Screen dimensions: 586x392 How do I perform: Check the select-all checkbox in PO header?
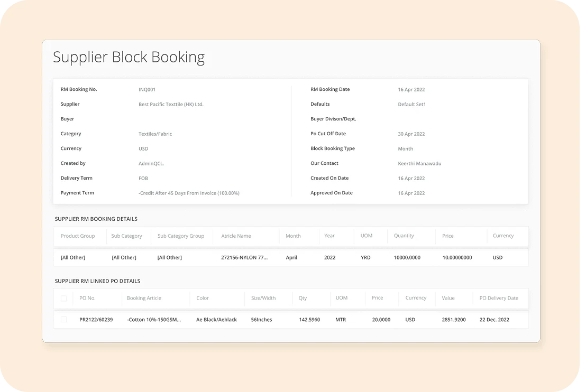tap(64, 298)
